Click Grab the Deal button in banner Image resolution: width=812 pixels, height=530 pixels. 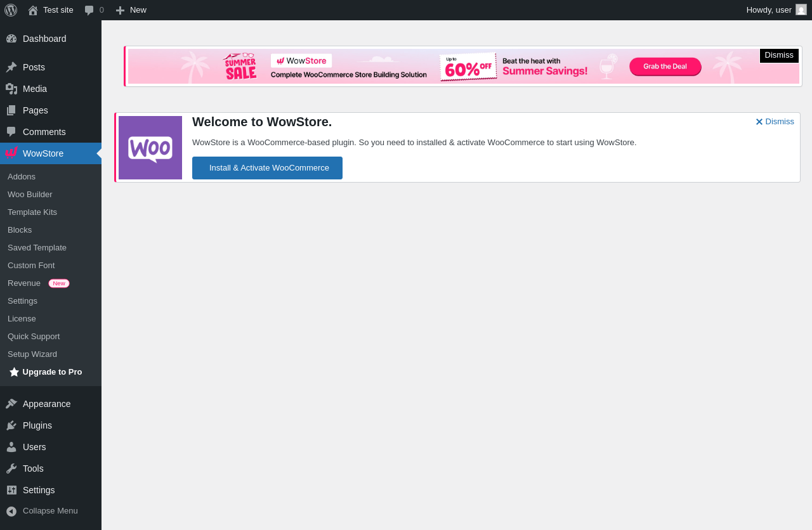[665, 67]
